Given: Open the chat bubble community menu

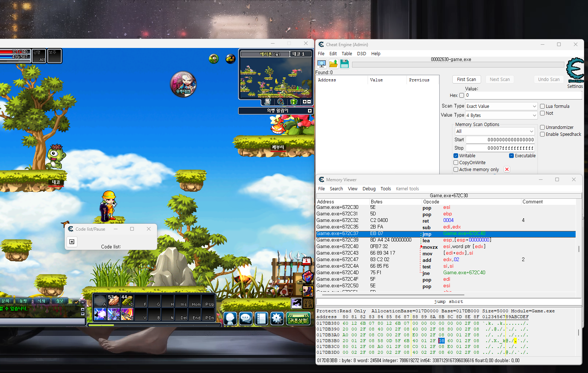Looking at the screenshot, I should coord(246,319).
